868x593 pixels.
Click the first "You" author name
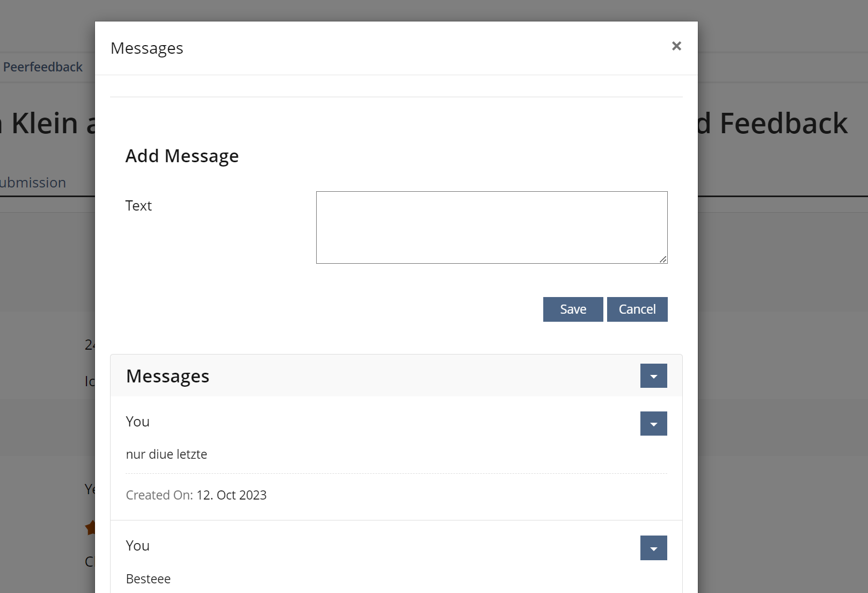(137, 422)
